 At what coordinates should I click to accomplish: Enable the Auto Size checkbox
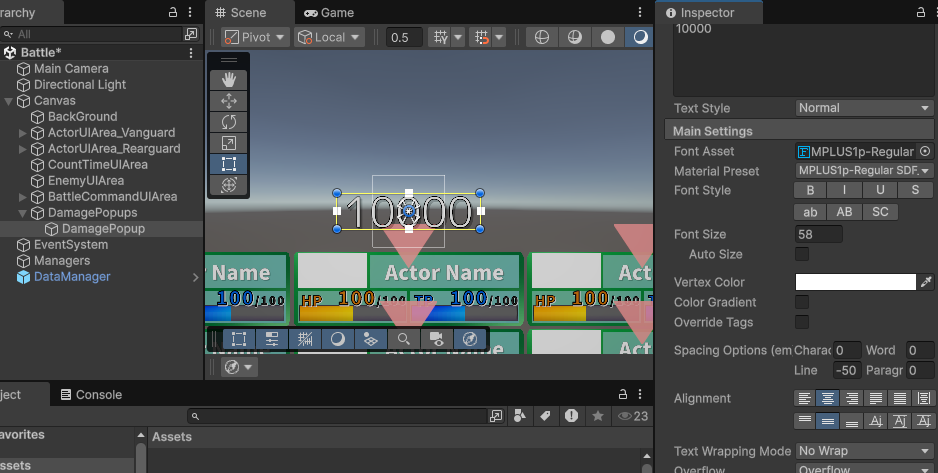(802, 254)
